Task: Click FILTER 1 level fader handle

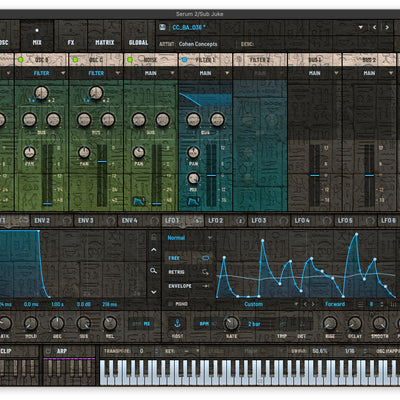Action: (211, 175)
